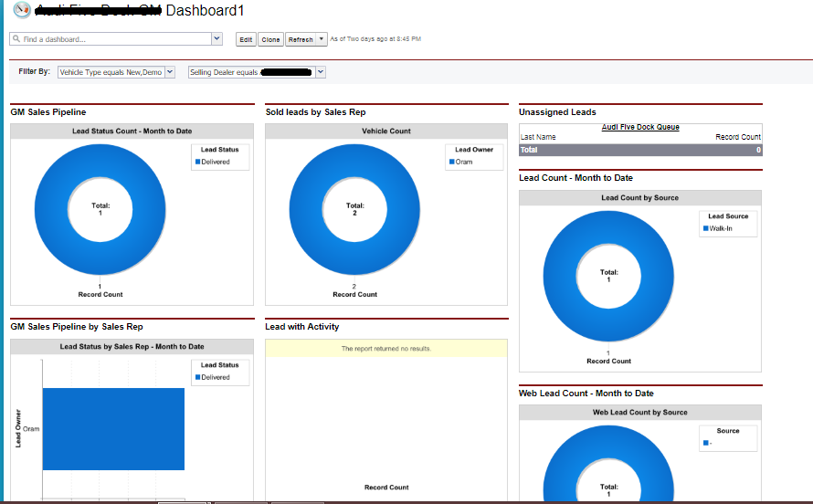Image resolution: width=813 pixels, height=504 pixels.
Task: Click the Lead Status Count donut chart
Action: click(100, 209)
